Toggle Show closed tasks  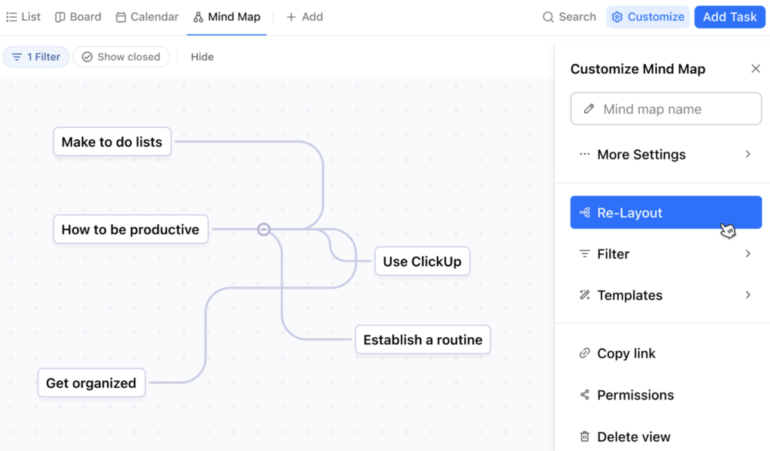coord(121,57)
